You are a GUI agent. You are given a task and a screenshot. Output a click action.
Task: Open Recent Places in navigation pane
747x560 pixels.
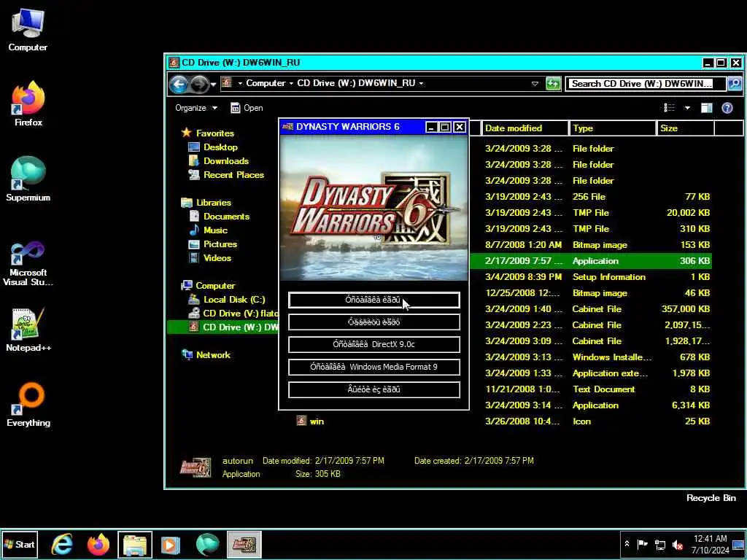pos(233,175)
